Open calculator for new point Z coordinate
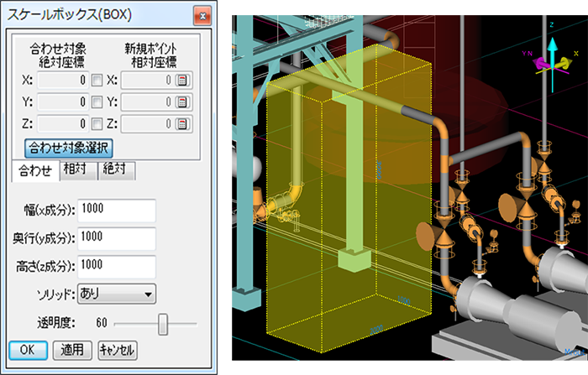 coord(181,123)
